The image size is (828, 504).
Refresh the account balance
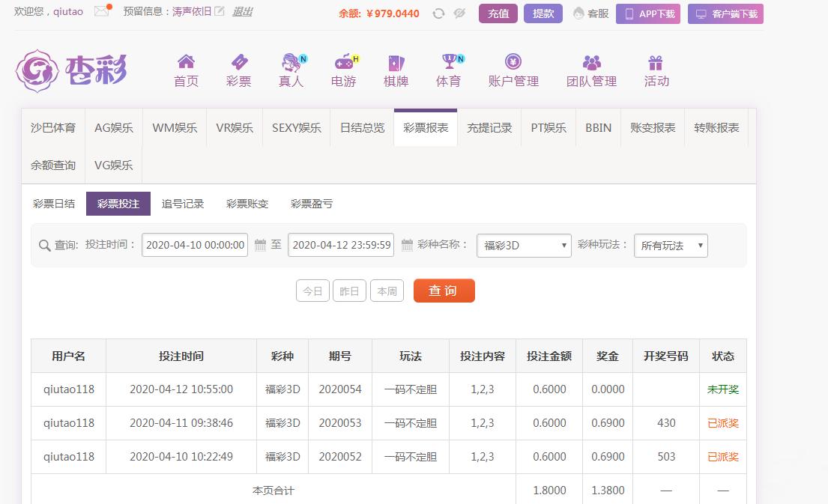point(439,13)
